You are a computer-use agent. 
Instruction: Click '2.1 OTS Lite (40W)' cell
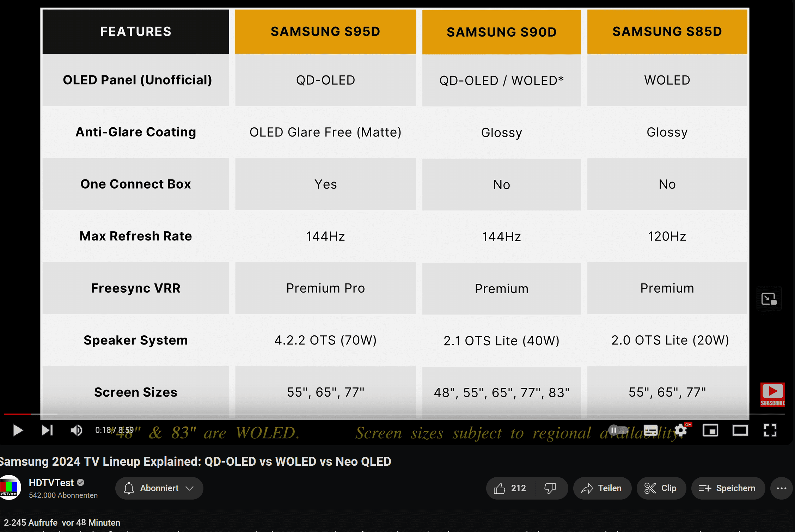(501, 341)
